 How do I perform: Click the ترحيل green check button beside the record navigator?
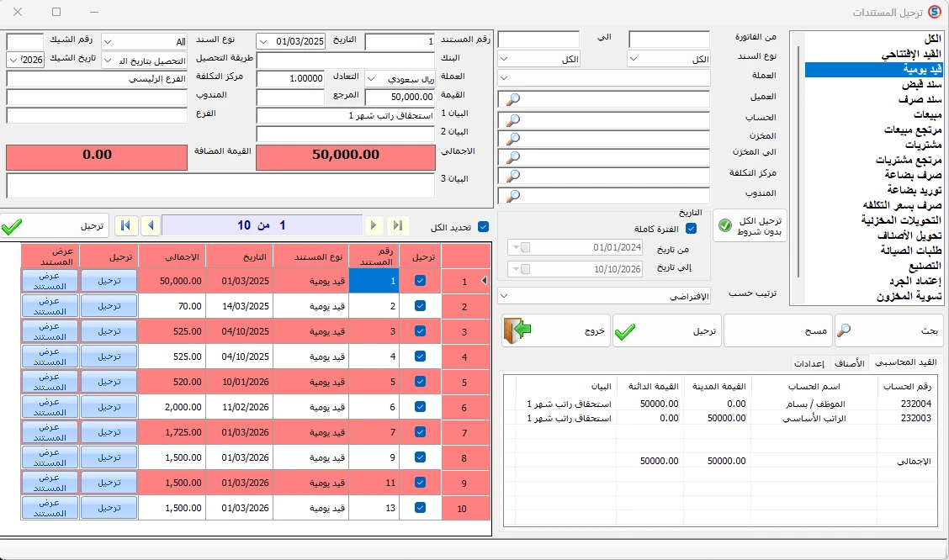click(x=55, y=225)
